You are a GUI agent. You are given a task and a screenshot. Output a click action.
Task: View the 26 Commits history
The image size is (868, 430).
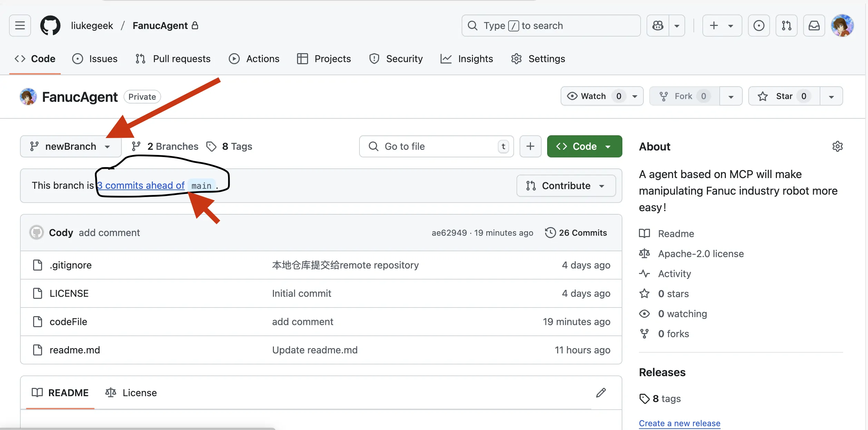(576, 233)
